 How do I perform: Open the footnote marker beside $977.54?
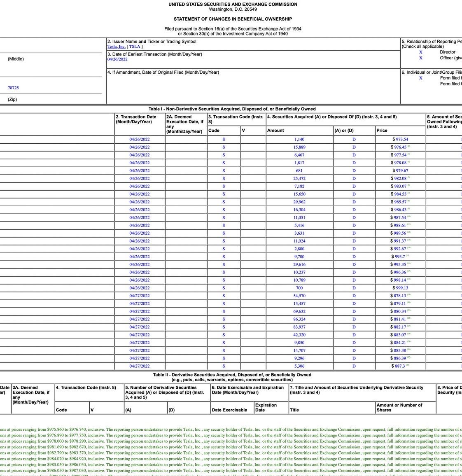408,154
